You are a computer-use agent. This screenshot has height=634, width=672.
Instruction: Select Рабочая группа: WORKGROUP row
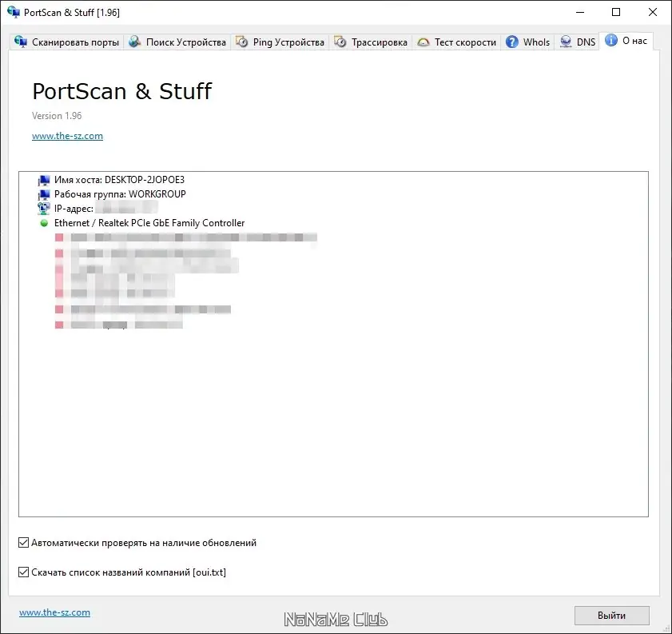[120, 194]
